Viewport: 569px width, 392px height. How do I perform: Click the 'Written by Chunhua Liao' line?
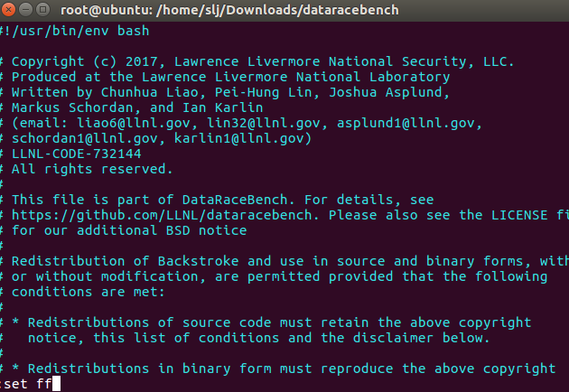[225, 92]
